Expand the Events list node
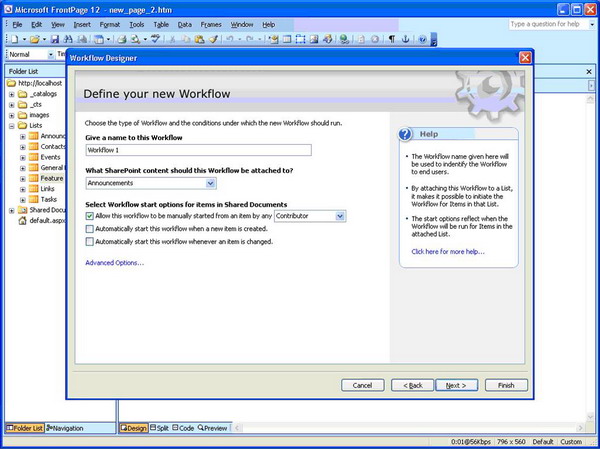The image size is (600, 449). tap(23, 158)
